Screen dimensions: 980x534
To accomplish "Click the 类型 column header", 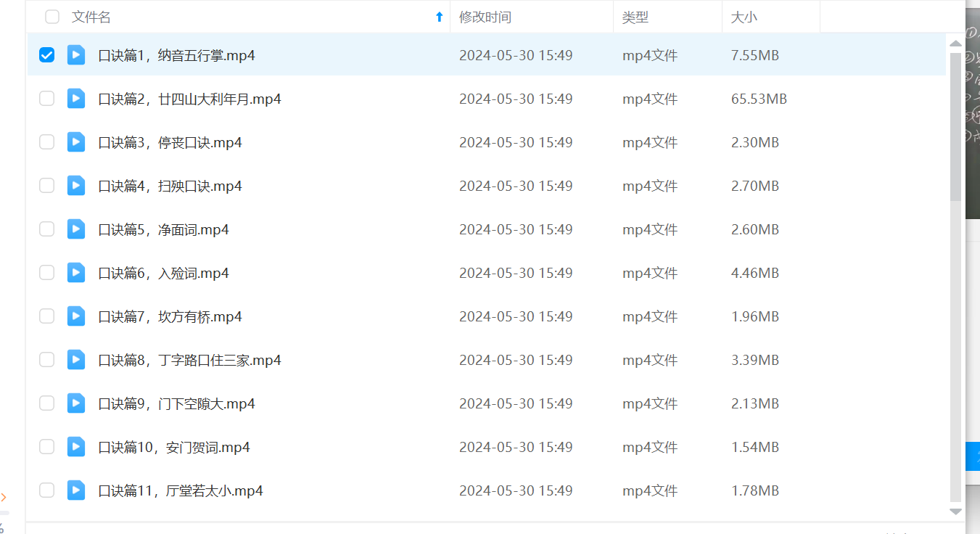I will click(635, 17).
